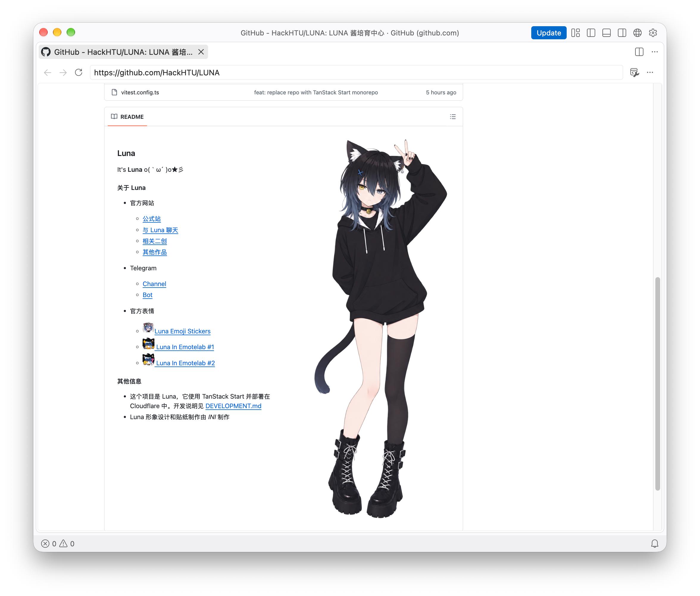
Task: Open the 与 Luna 聊天 link
Action: [160, 230]
